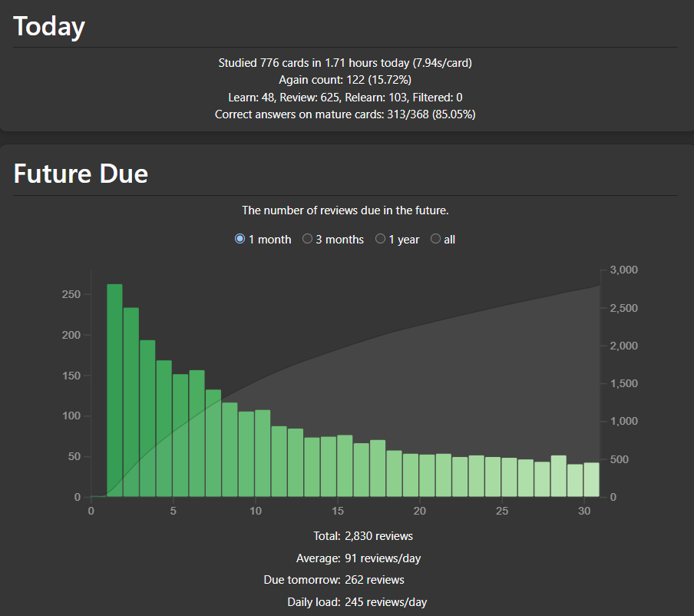Click the last bar at day 30
The image size is (694, 616).
pyautogui.click(x=591, y=479)
